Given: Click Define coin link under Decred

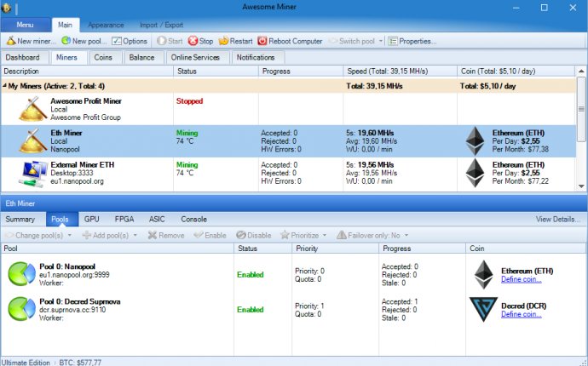Looking at the screenshot, I should (x=522, y=314).
